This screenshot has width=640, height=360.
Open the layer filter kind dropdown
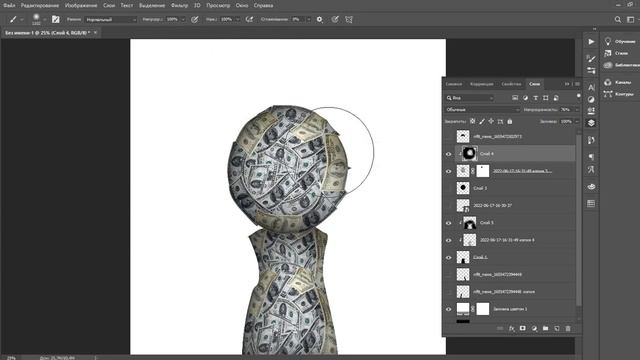click(470, 98)
